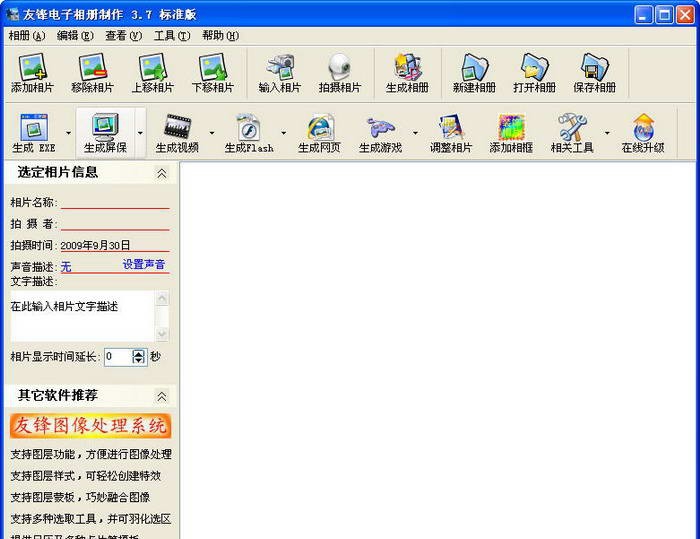Click text 支持图层样式，可轻松创建特效
This screenshot has height=539, width=700.
(x=86, y=476)
